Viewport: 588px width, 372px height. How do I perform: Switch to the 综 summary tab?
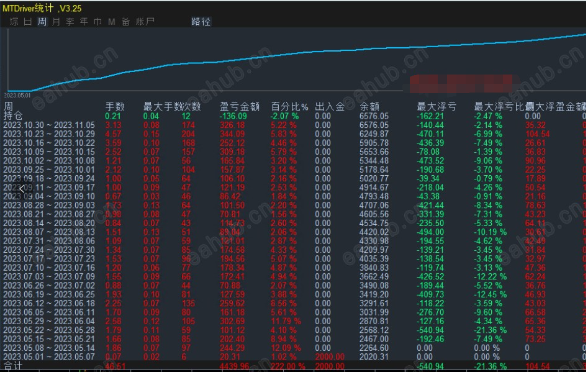(x=14, y=21)
